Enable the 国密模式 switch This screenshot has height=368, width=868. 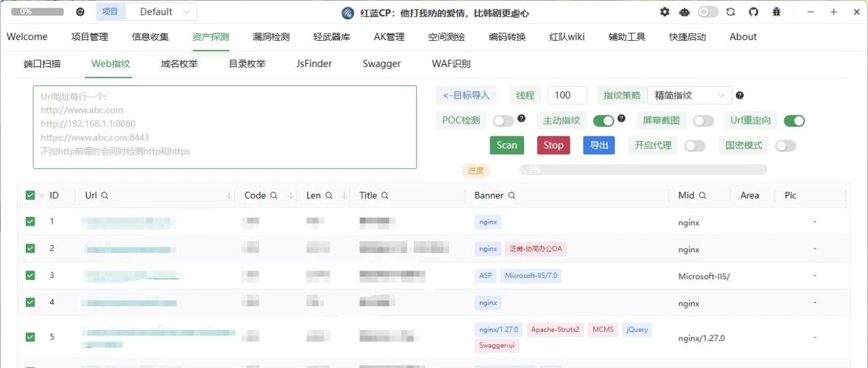(785, 146)
